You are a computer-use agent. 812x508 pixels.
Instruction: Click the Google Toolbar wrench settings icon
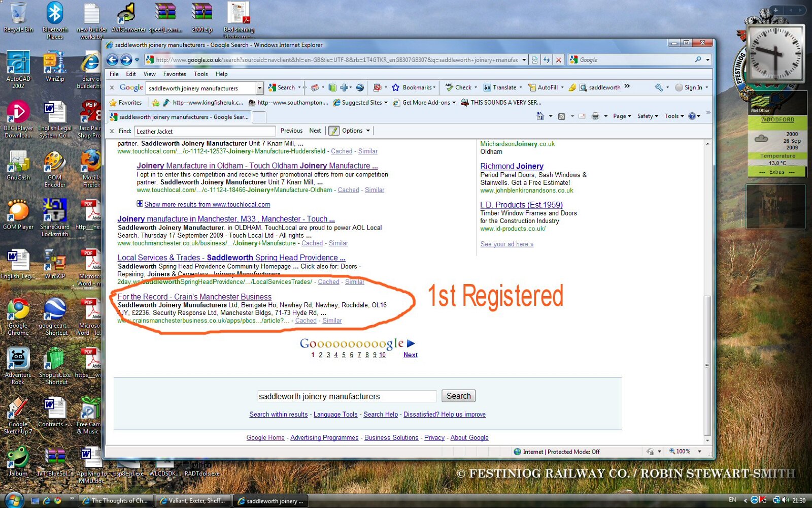659,87
